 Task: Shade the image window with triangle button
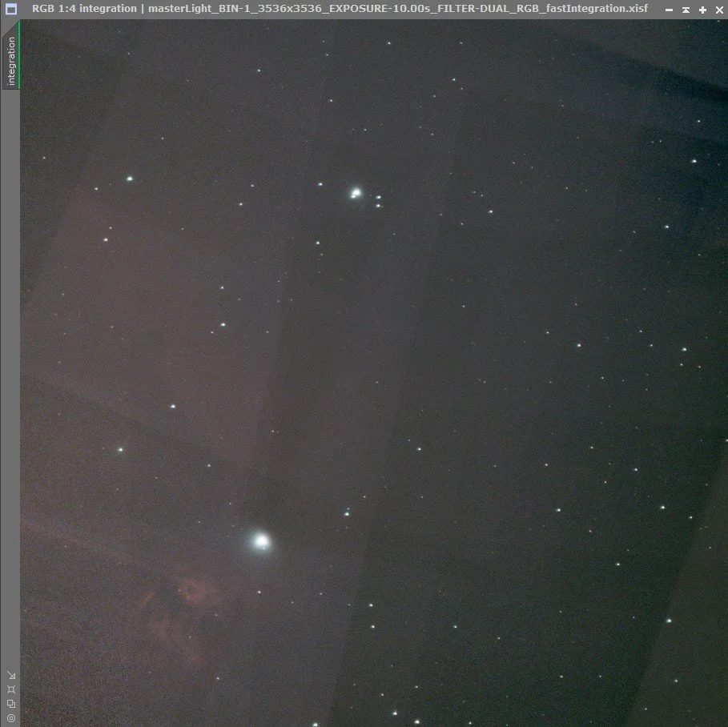(686, 10)
